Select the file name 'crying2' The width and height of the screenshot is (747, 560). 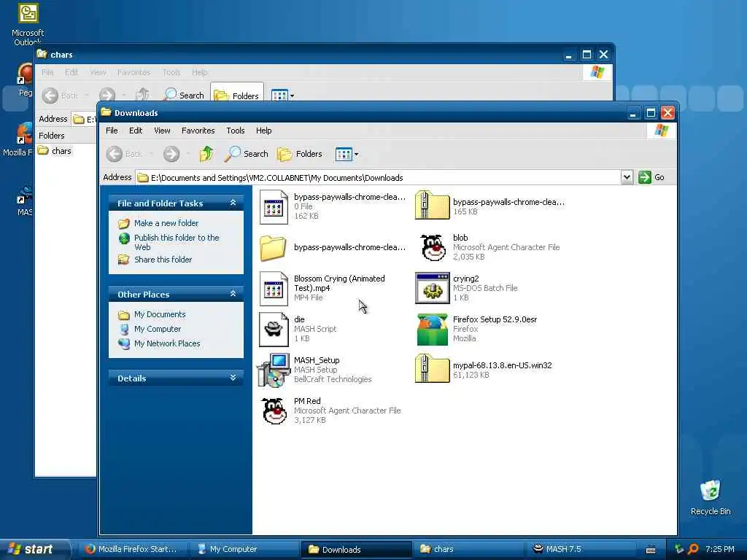tap(465, 279)
